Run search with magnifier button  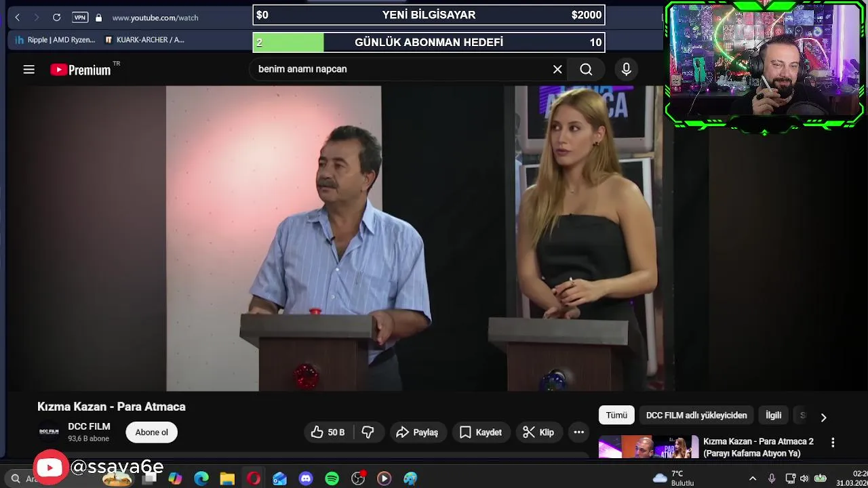(x=586, y=69)
